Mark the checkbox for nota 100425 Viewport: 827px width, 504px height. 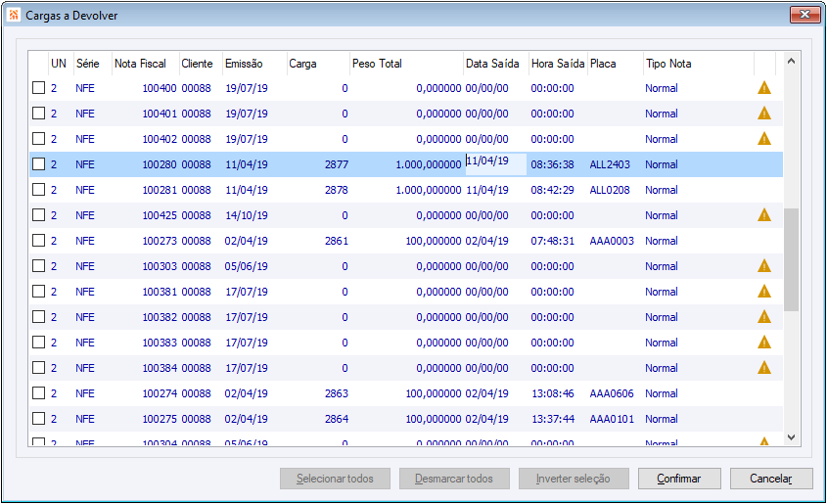point(38,215)
